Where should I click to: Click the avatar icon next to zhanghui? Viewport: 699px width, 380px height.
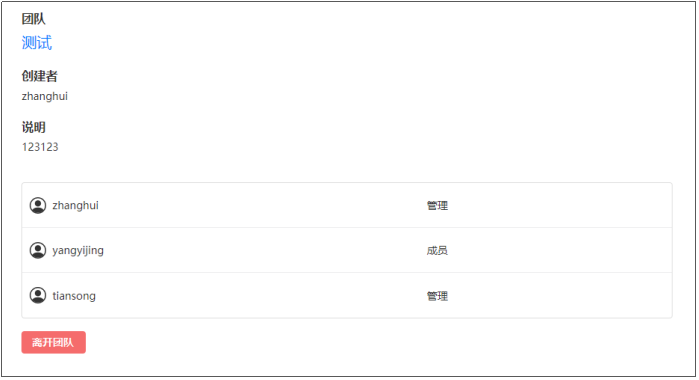[38, 206]
